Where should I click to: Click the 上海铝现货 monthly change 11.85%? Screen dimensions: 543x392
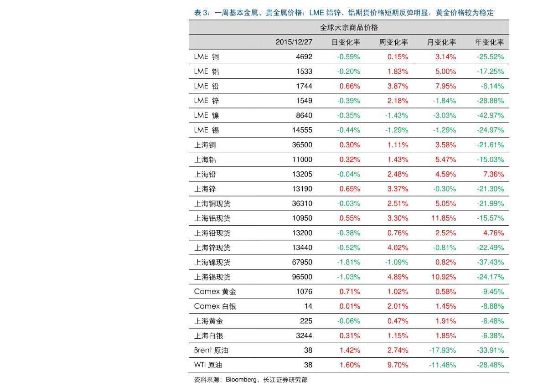[x=444, y=218]
